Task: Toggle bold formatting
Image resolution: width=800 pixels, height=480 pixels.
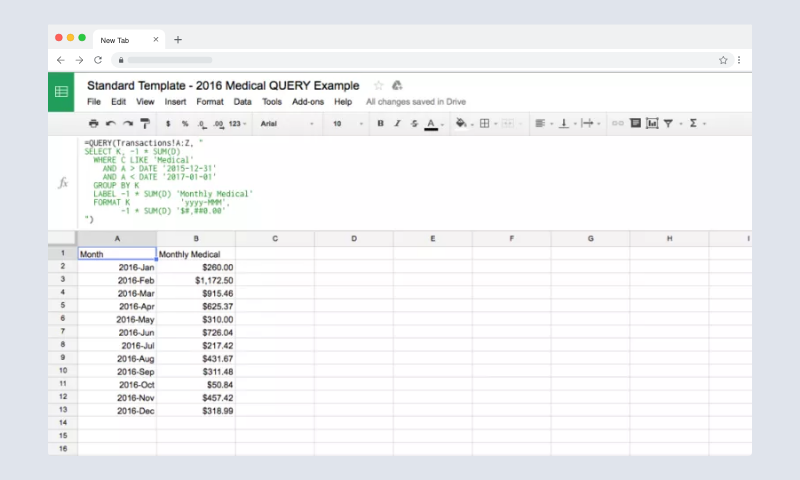Action: (380, 123)
